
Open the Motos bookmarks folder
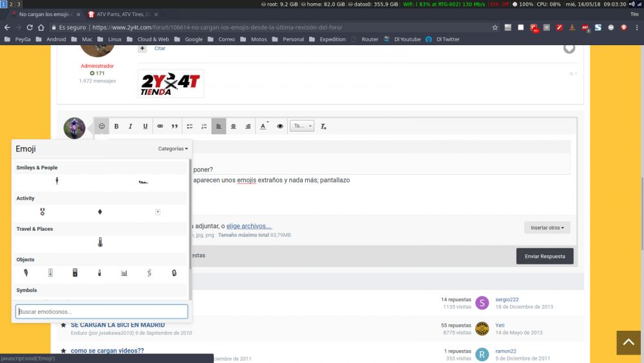point(254,39)
